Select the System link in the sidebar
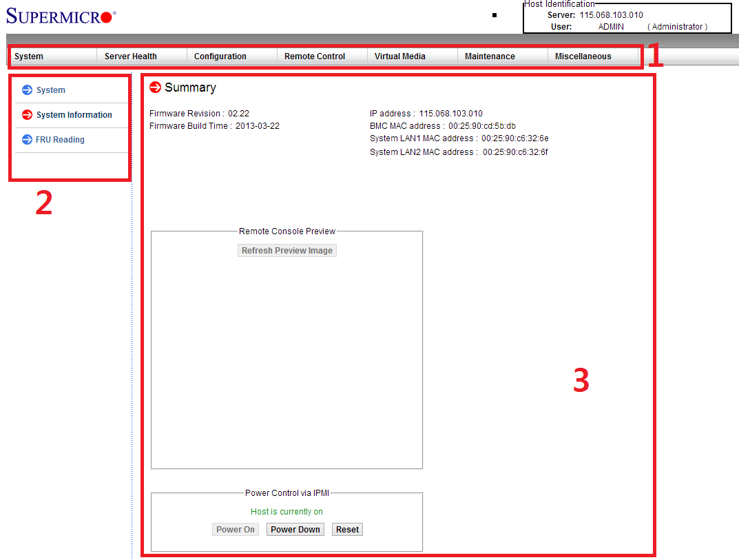Screen dimensions: 739x560 point(51,90)
